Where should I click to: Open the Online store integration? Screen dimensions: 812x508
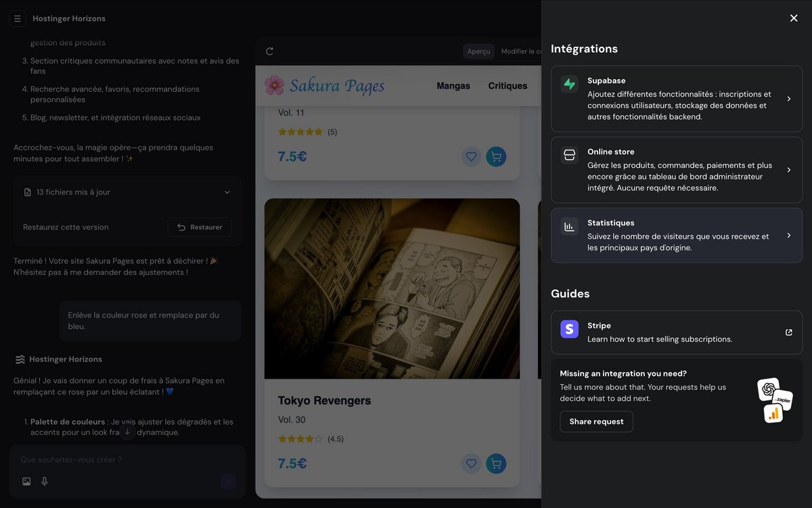677,170
